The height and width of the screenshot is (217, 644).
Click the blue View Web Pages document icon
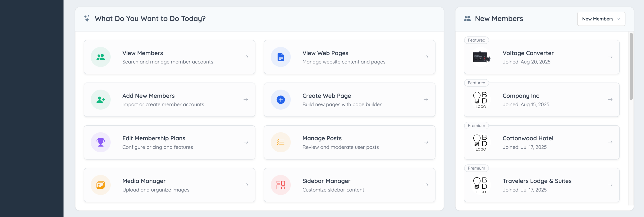[x=281, y=57]
